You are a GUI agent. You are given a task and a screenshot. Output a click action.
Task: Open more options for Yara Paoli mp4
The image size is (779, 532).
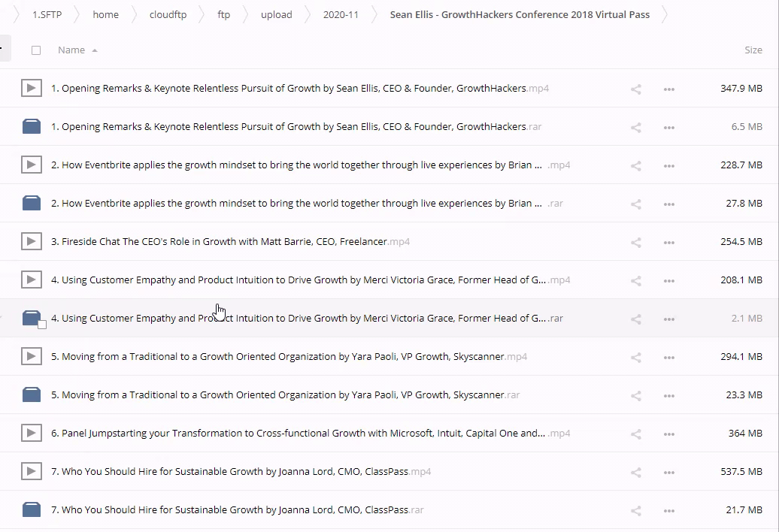coord(668,357)
